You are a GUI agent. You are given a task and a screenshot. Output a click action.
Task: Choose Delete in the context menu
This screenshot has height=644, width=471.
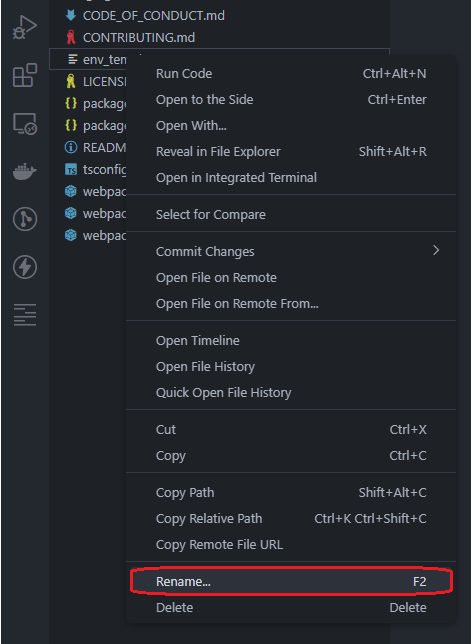pyautogui.click(x=291, y=607)
